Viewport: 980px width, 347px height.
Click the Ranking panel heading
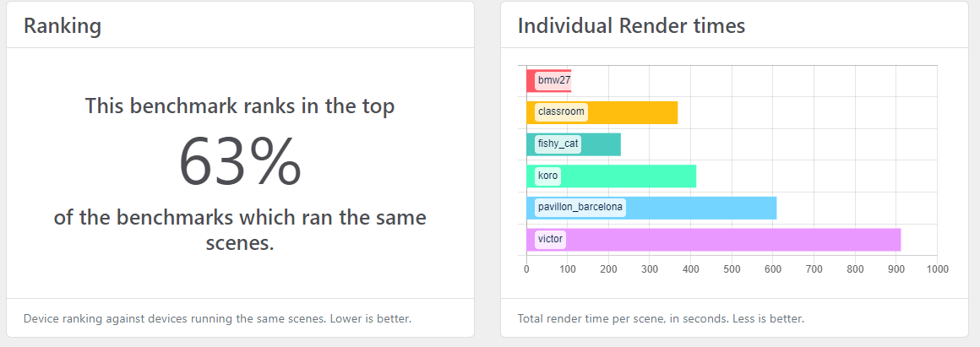(63, 26)
